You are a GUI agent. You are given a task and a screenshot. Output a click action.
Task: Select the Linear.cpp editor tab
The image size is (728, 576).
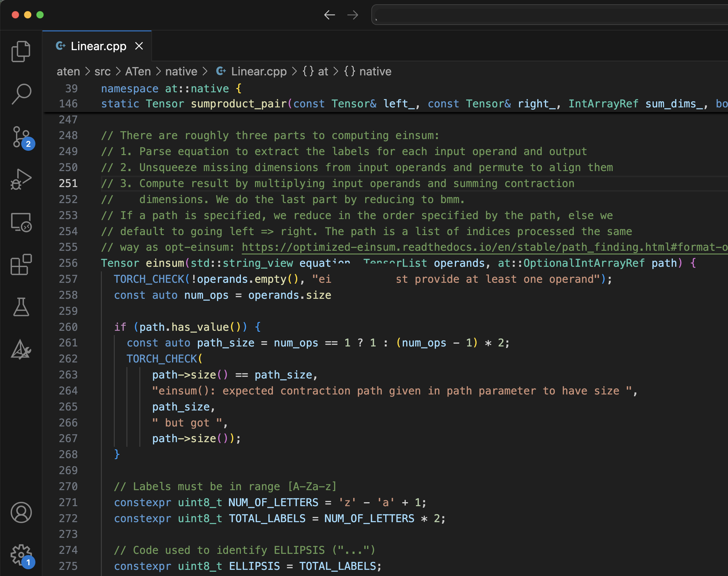coord(98,46)
